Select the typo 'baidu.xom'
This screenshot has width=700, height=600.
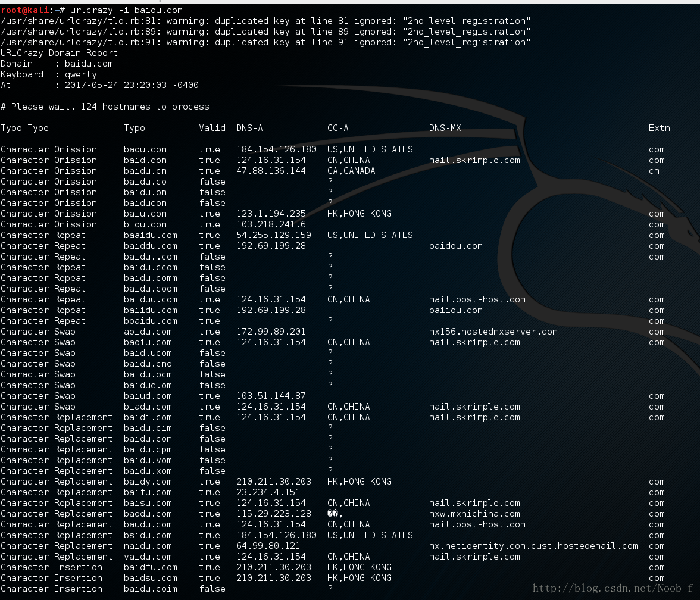pyautogui.click(x=148, y=470)
